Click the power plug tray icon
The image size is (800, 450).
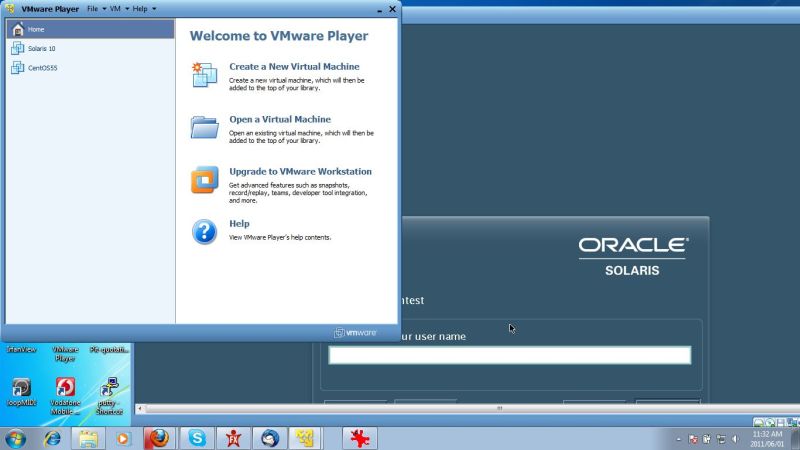point(707,439)
